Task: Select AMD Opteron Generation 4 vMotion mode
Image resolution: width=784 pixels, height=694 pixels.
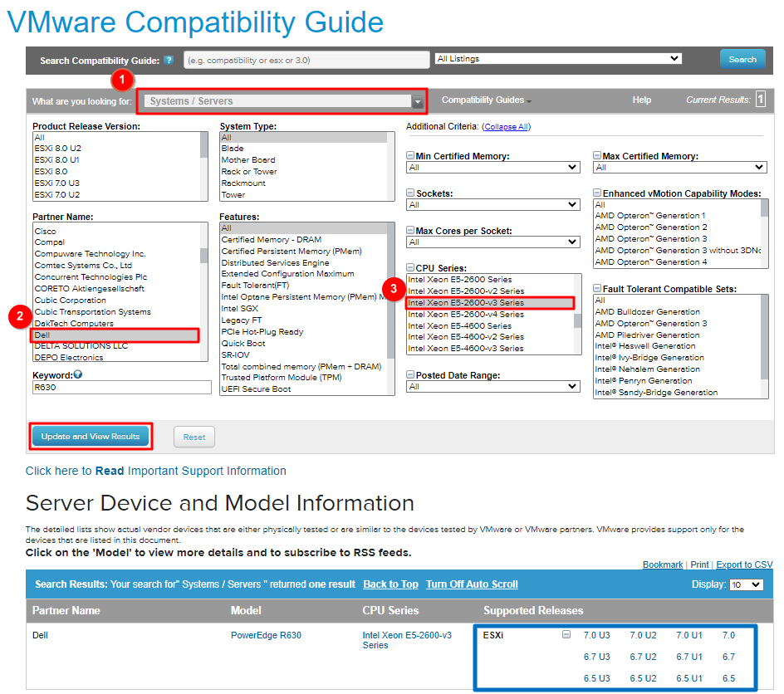Action: pos(651,261)
